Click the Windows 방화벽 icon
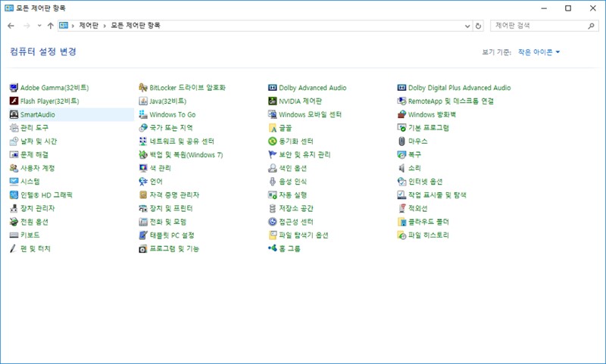This screenshot has height=364, width=606. [x=402, y=114]
